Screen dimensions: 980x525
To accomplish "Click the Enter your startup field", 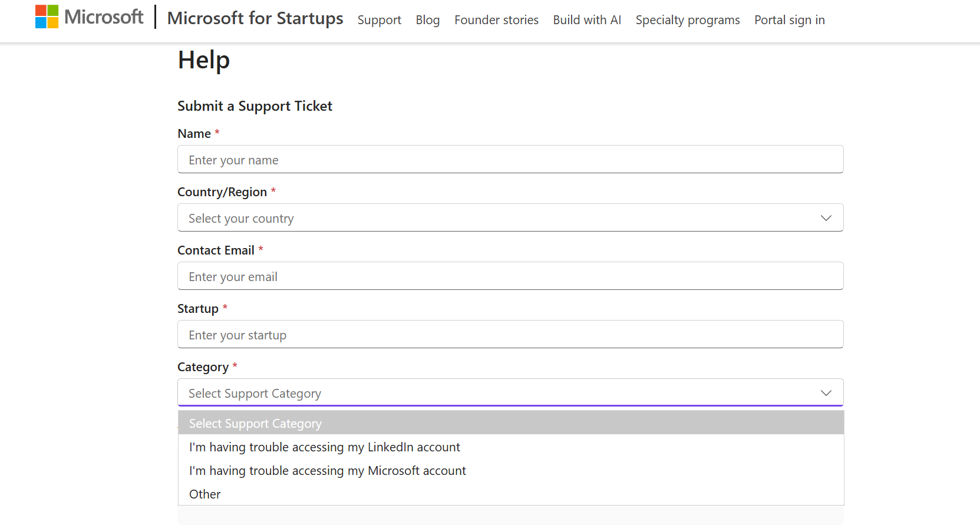I will pos(510,335).
